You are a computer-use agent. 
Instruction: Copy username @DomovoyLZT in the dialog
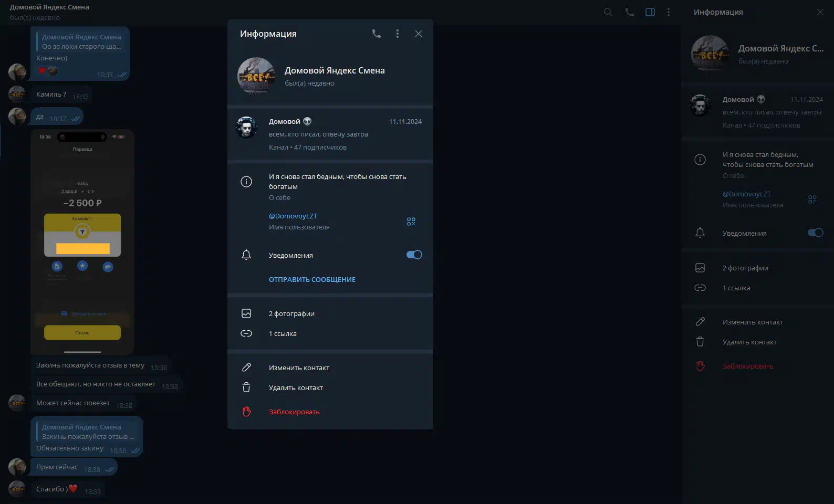coord(293,216)
